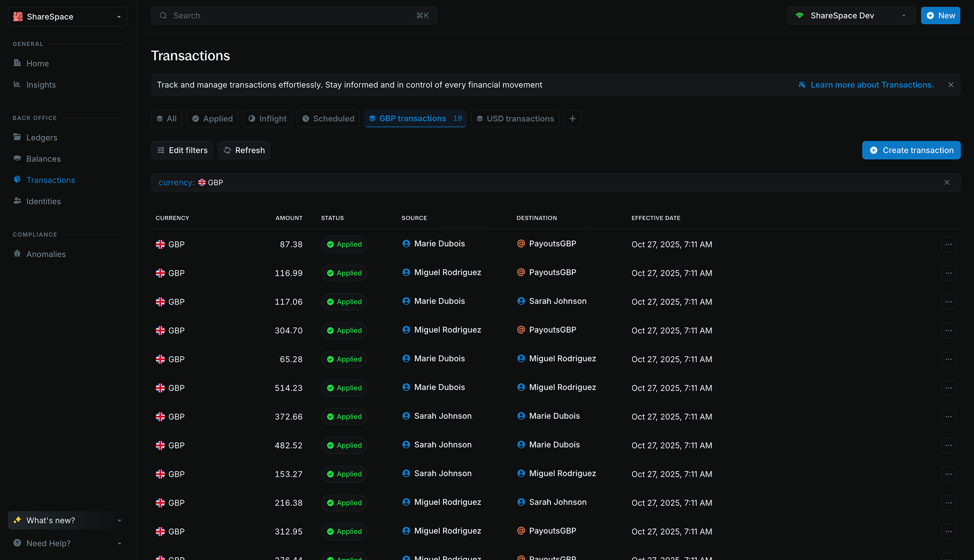Open the Learn more about Transactions link
This screenshot has width=974, height=560.
(x=871, y=84)
